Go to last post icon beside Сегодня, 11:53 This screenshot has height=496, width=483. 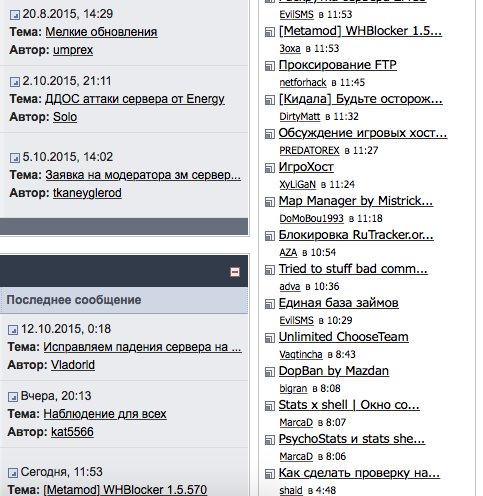pos(13,473)
